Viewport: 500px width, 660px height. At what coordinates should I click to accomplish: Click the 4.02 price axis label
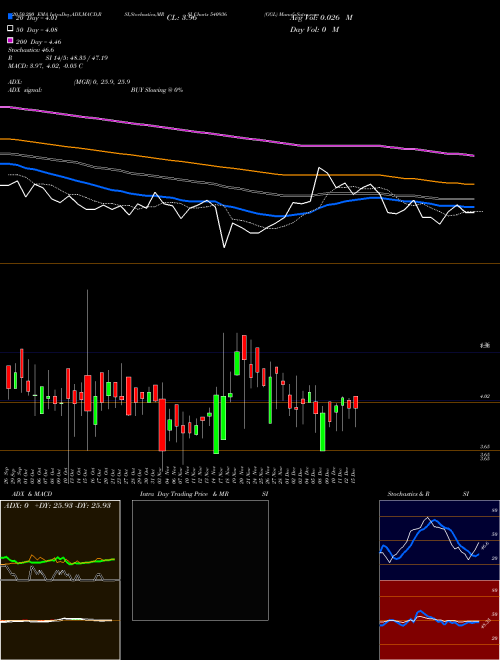[484, 396]
